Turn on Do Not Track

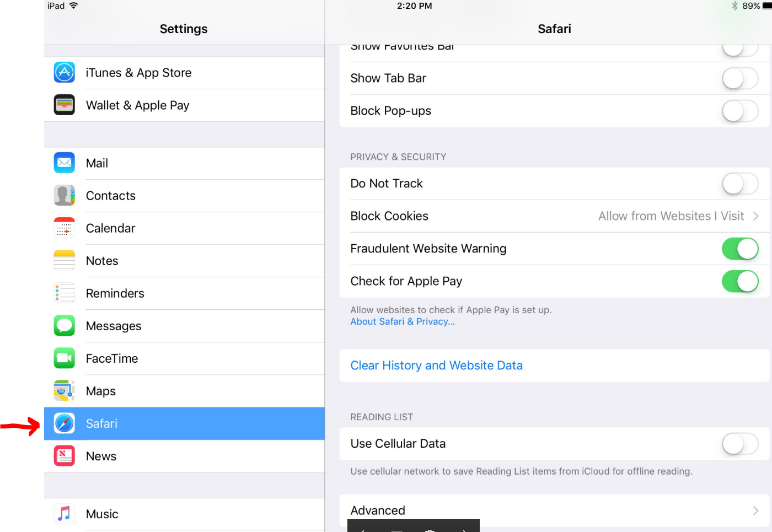[740, 184]
